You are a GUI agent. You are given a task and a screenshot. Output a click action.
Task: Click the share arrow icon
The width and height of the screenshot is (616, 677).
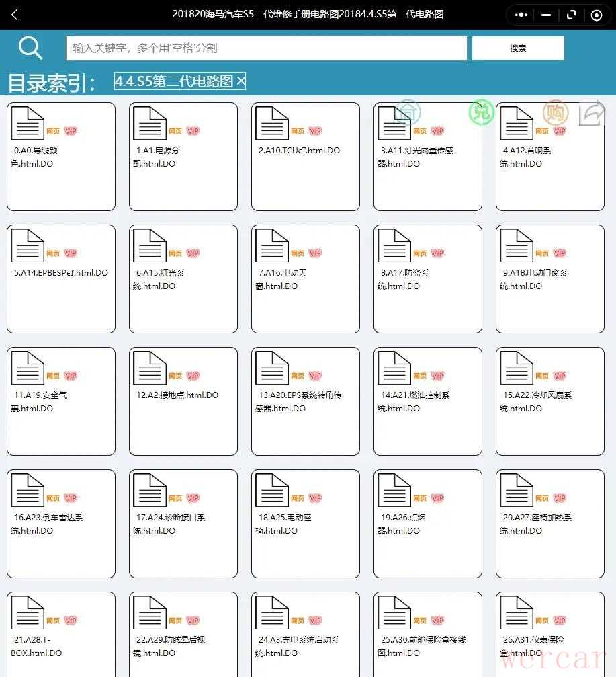point(592,113)
